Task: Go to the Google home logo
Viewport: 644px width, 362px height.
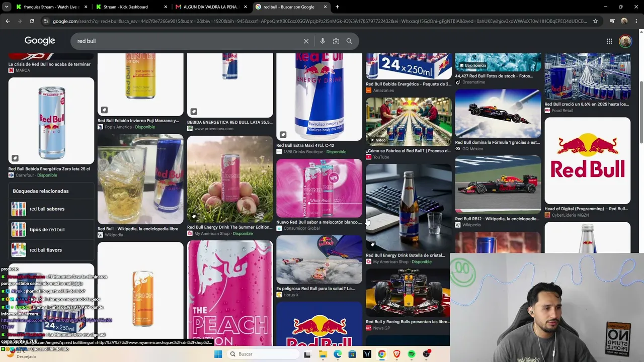Action: (x=40, y=41)
